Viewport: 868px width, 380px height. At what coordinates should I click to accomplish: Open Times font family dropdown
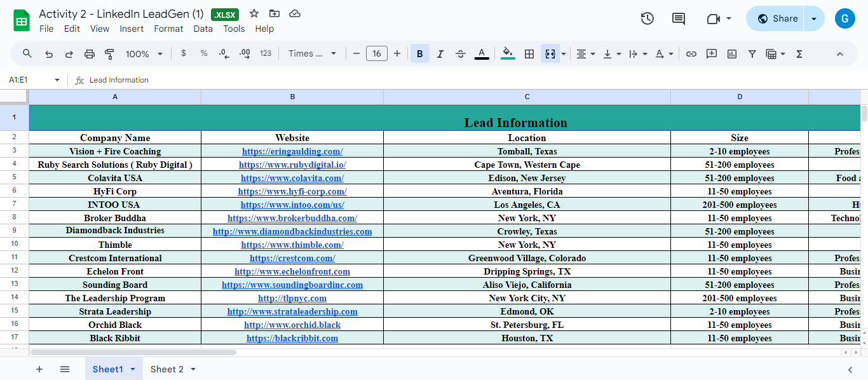[x=313, y=54]
